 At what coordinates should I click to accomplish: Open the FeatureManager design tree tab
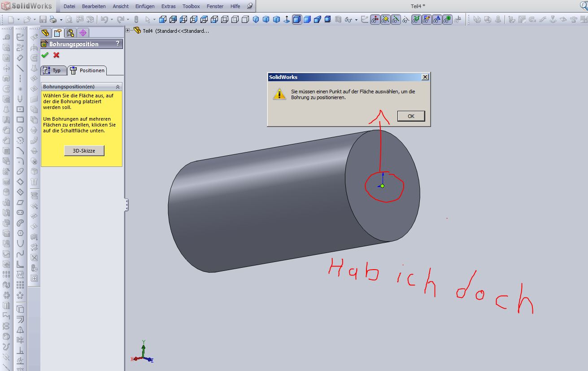[x=45, y=33]
